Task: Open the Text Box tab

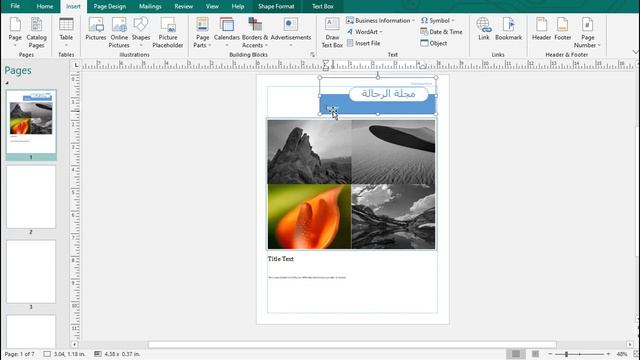Action: 322,6
